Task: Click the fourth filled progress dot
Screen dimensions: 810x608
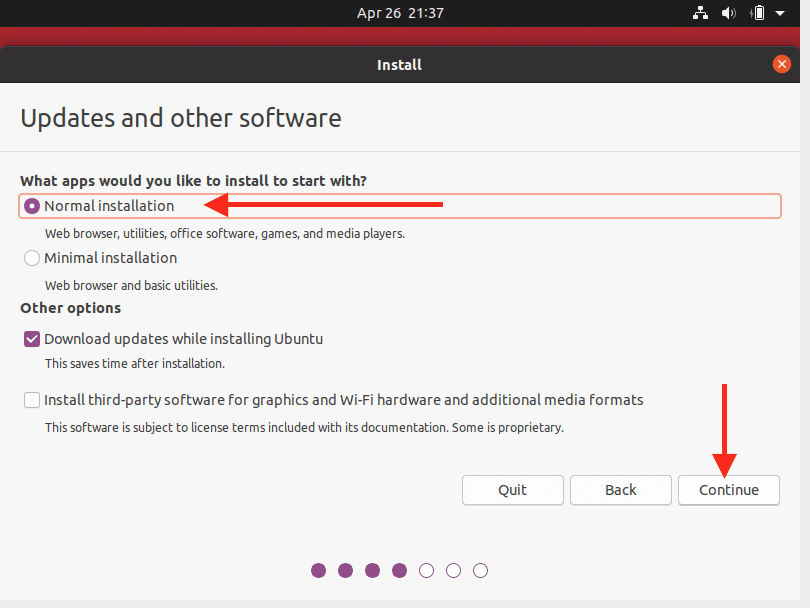Action: pos(400,571)
